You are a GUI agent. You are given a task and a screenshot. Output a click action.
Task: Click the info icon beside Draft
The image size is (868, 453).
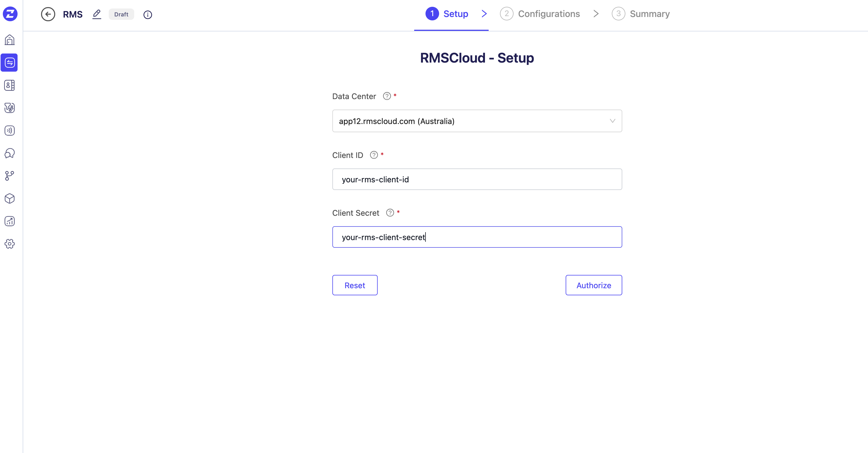(x=147, y=14)
